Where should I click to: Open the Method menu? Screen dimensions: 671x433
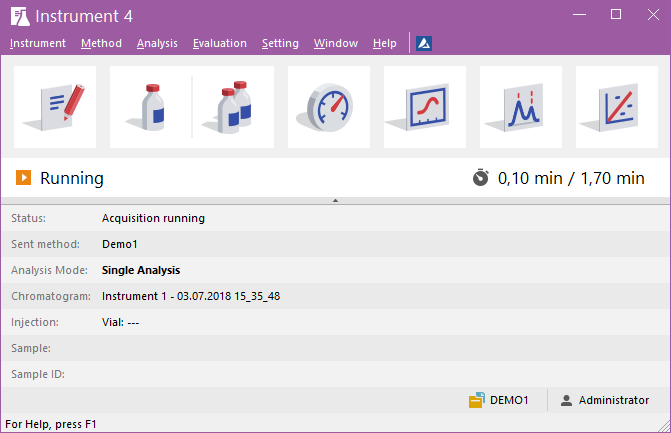click(101, 43)
